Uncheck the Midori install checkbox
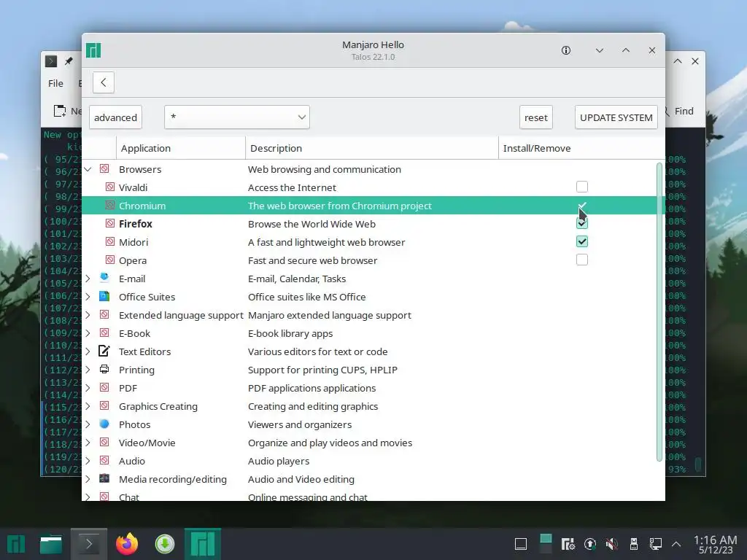The height and width of the screenshot is (560, 747). (581, 241)
